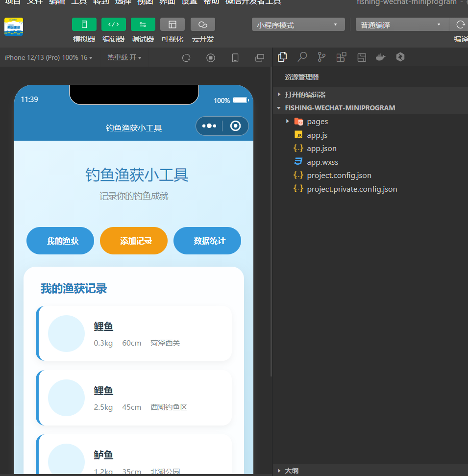468x476 pixels.
Task: Click the hexagon icon in the sidebar
Action: (400, 57)
